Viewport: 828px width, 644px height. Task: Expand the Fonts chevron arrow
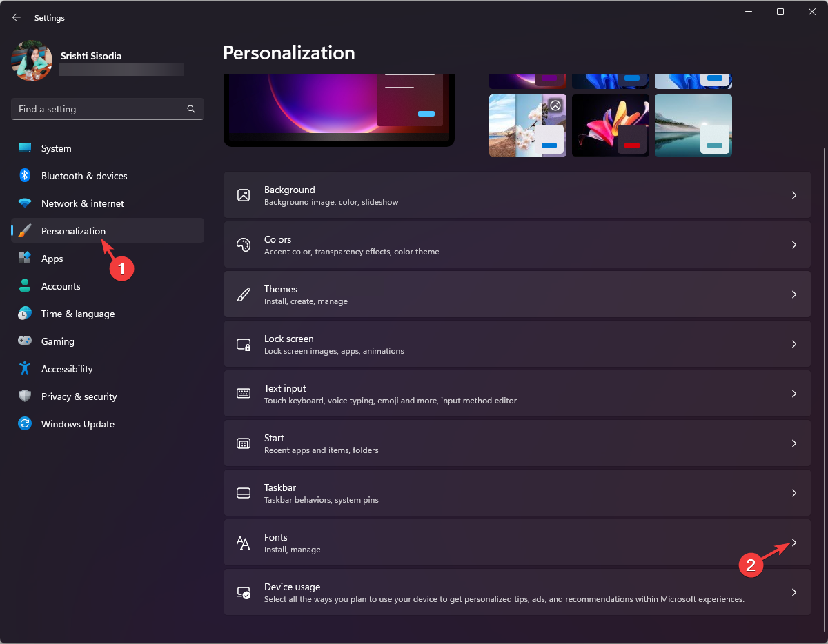794,543
